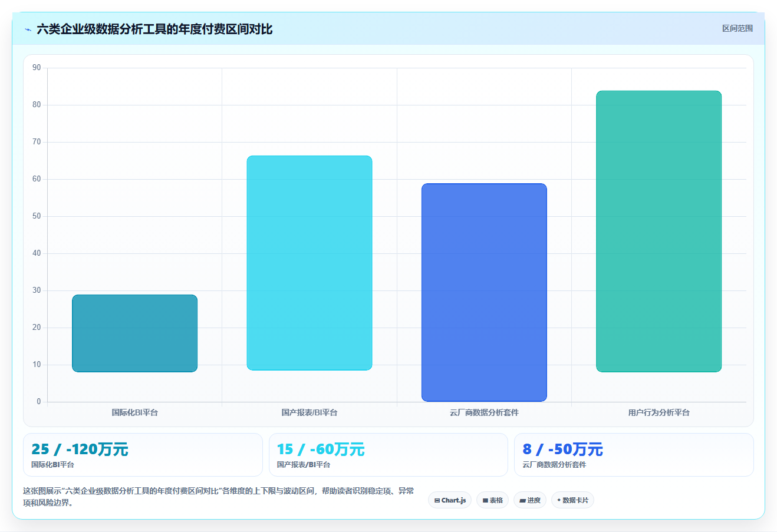Open the 8 / -50万元 data card
Viewport: 777px width, 532px height.
(634, 455)
